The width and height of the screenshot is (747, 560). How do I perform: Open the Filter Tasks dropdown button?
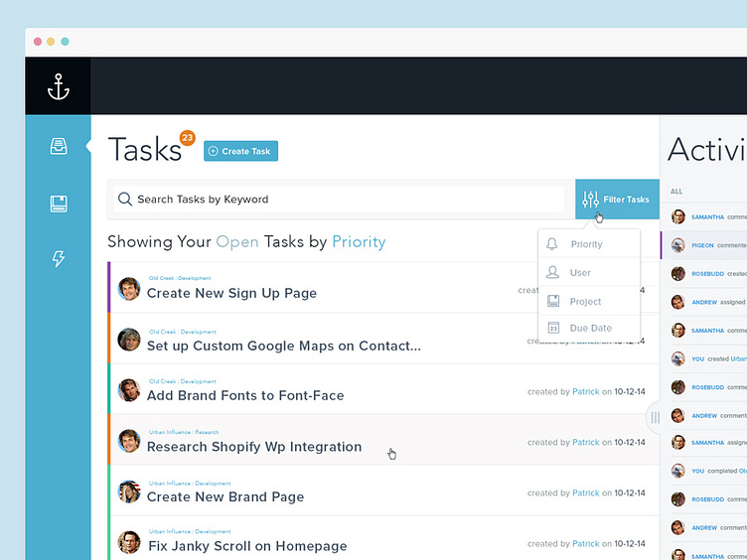tap(618, 199)
